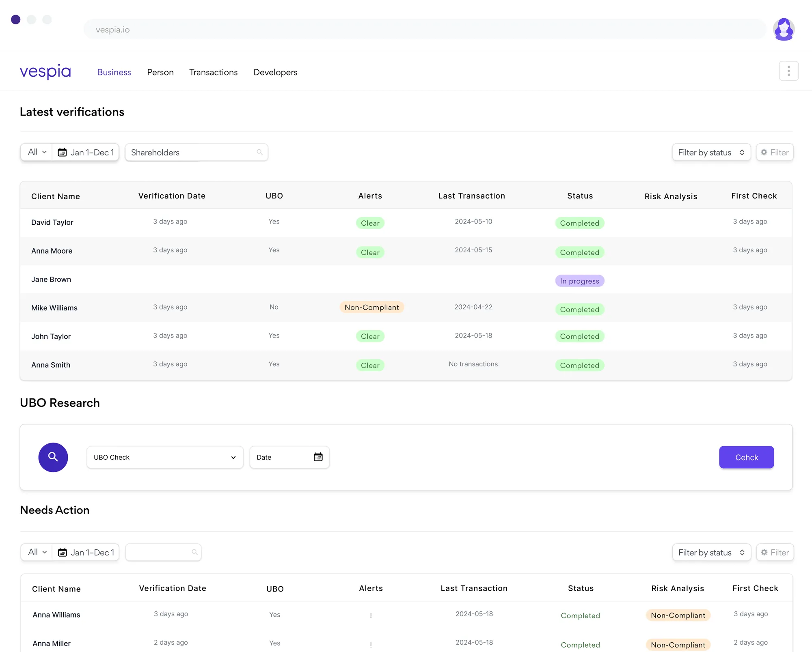The width and height of the screenshot is (812, 652).
Task: Expand the UBO Check dropdown
Action: pos(165,457)
